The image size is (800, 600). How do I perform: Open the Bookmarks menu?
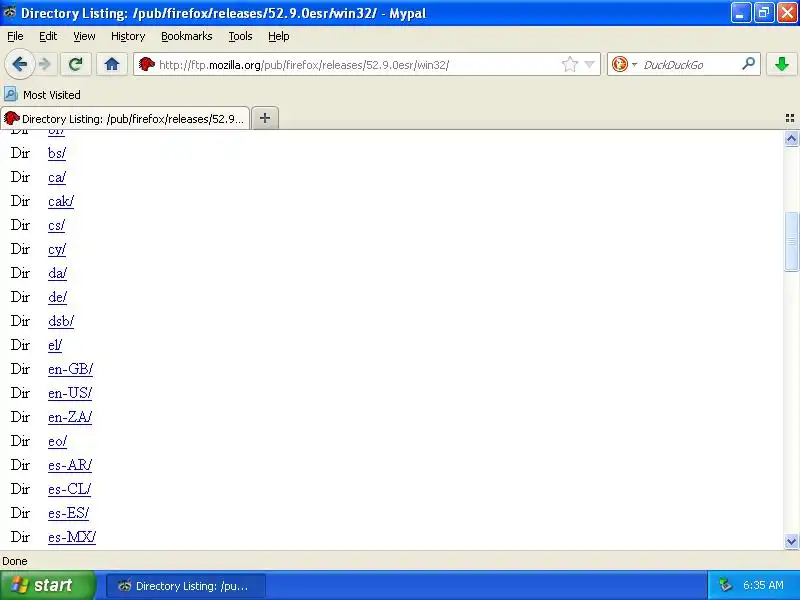click(187, 36)
